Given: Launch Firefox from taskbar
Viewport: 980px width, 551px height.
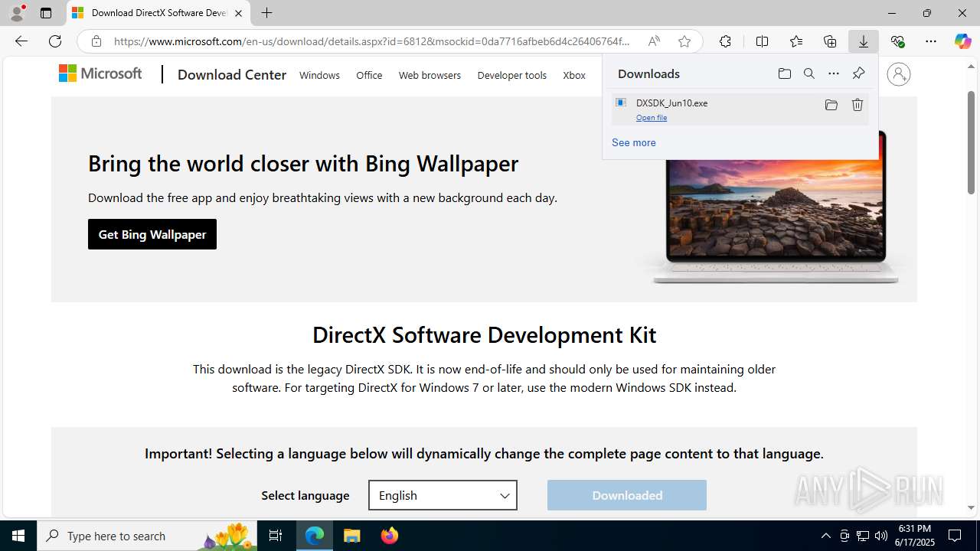Looking at the screenshot, I should pyautogui.click(x=390, y=536).
